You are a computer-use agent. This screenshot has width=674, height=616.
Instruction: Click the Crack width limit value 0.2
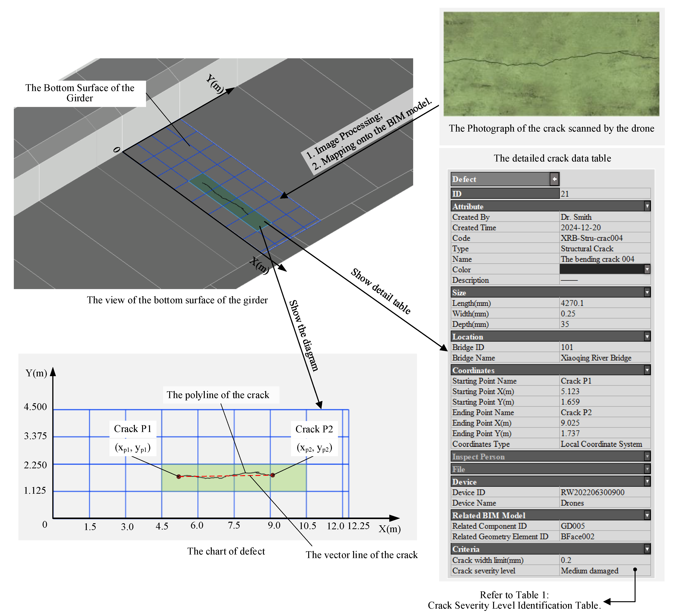tap(568, 560)
